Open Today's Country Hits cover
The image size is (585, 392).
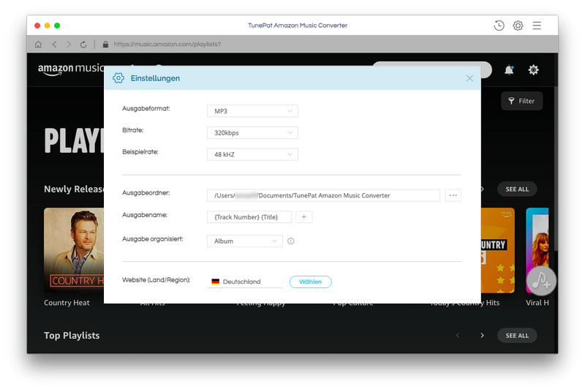point(498,250)
